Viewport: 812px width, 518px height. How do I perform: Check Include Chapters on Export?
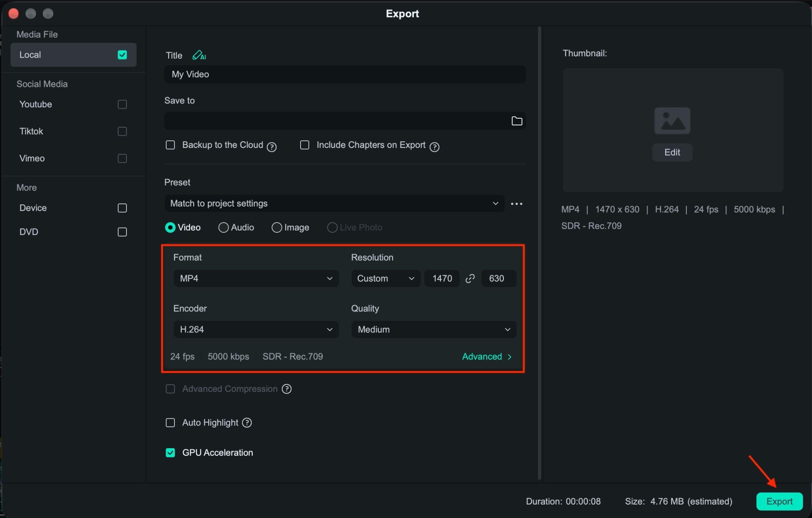coord(304,145)
